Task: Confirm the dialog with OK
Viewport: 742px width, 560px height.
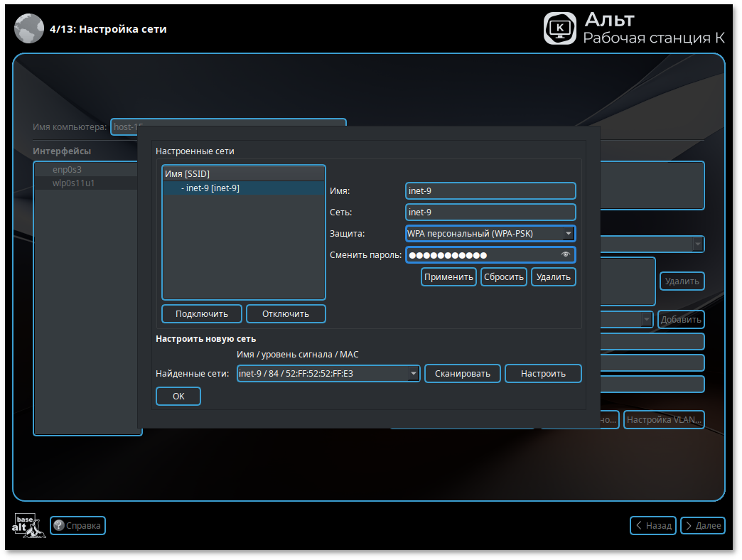Action: (x=178, y=397)
